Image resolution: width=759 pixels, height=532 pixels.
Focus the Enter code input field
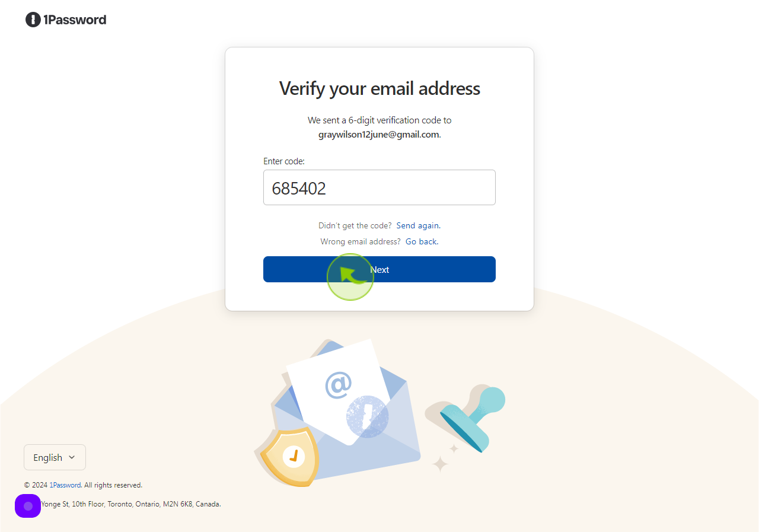(x=379, y=187)
